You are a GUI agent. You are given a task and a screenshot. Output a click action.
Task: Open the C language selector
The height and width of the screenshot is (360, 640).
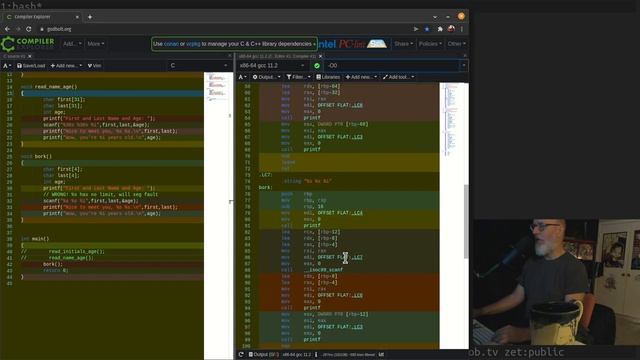click(x=199, y=65)
